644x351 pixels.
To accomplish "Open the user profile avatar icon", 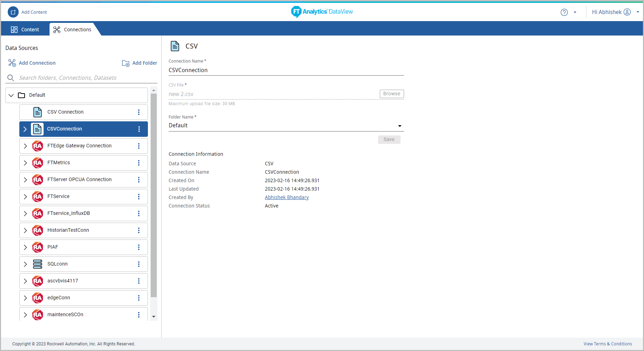I will (x=627, y=12).
